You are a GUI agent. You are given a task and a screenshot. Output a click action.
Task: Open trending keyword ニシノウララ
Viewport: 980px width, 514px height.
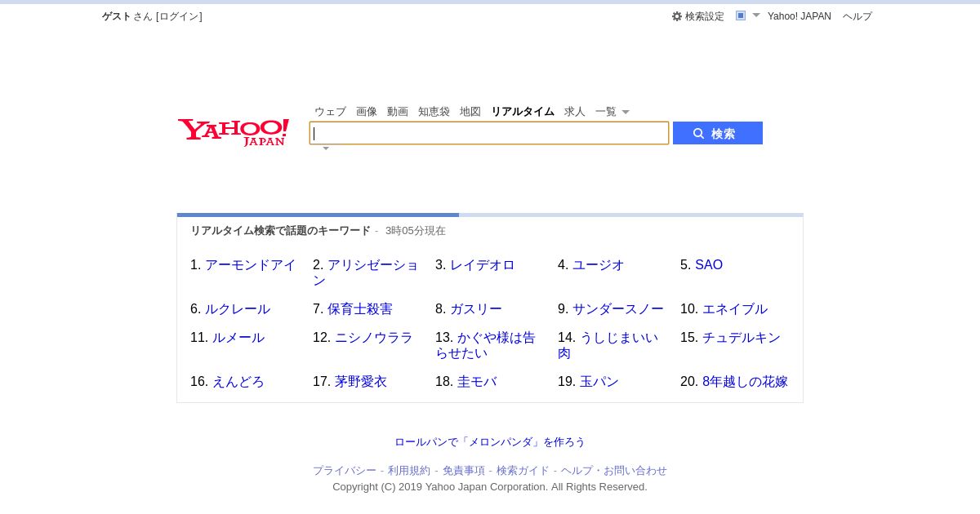(x=374, y=338)
